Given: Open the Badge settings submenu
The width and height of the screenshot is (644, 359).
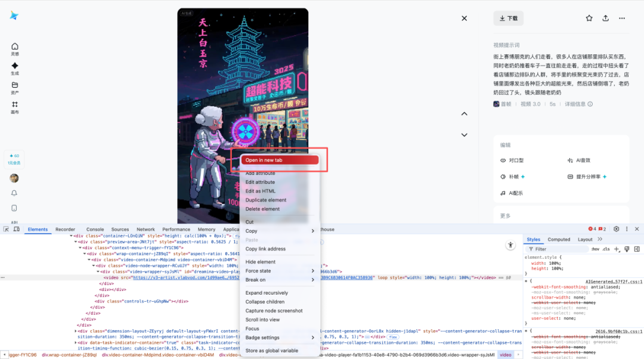Looking at the screenshot, I should pos(280,338).
